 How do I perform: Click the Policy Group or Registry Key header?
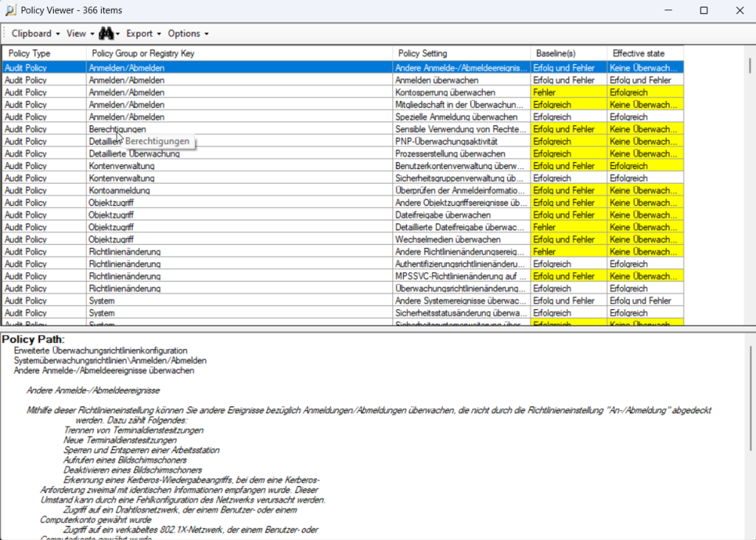click(x=239, y=53)
